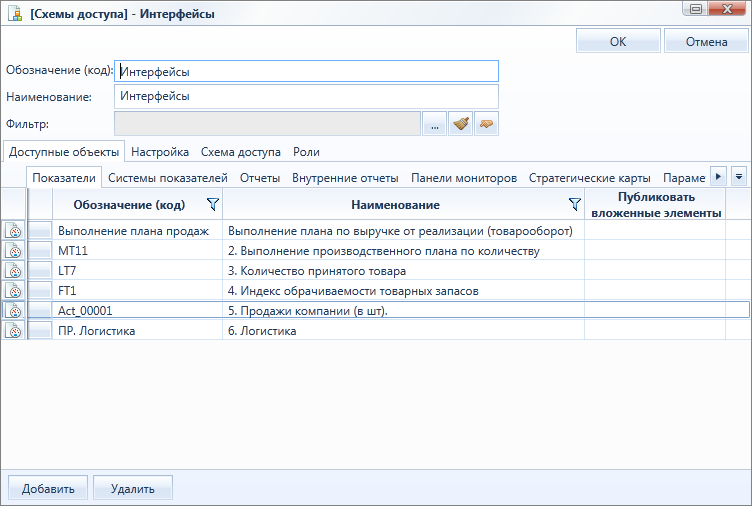Click the Удалить button
This screenshot has width=752, height=506.
pyautogui.click(x=133, y=488)
